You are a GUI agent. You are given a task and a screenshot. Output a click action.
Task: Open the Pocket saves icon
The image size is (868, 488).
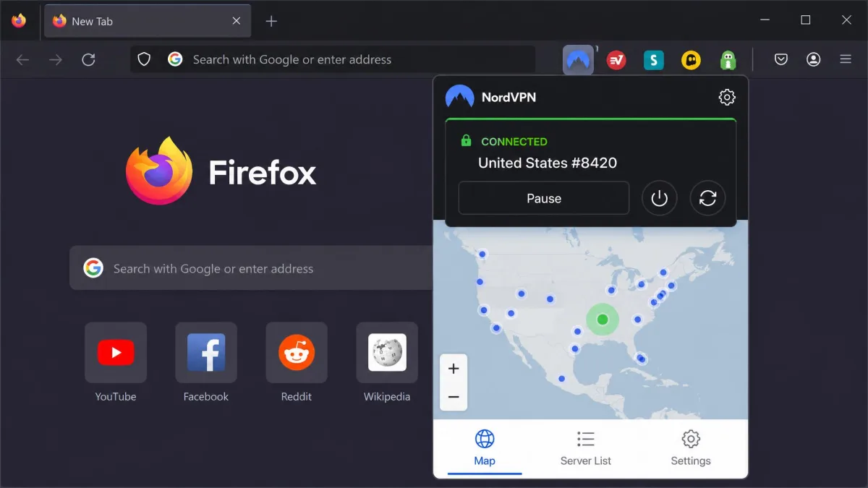pos(781,59)
